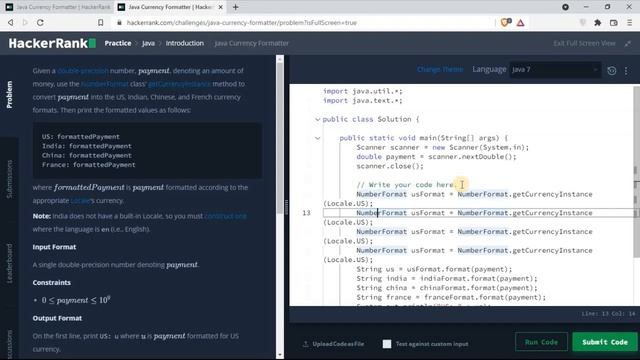This screenshot has width=640, height=360.
Task: Click Line 13 Col 14 status text
Action: pos(608,314)
